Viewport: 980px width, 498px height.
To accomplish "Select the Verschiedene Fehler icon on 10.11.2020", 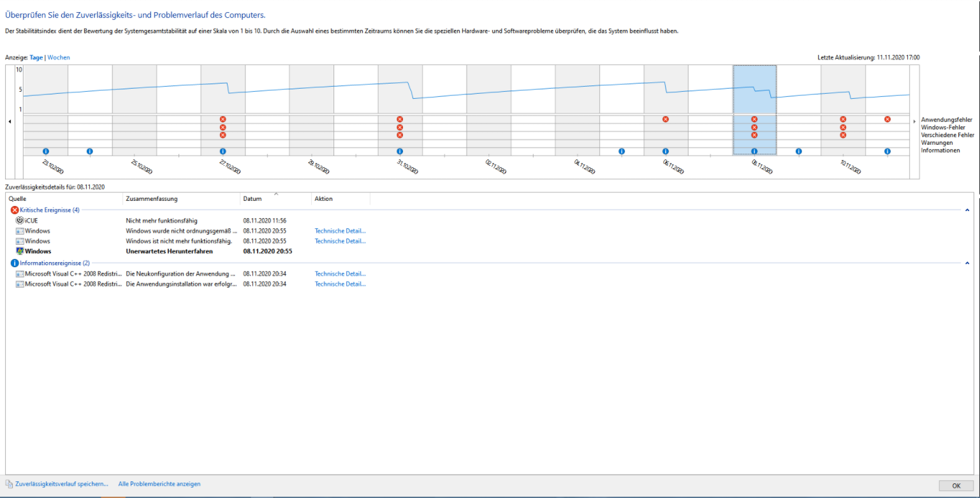I will click(x=843, y=135).
